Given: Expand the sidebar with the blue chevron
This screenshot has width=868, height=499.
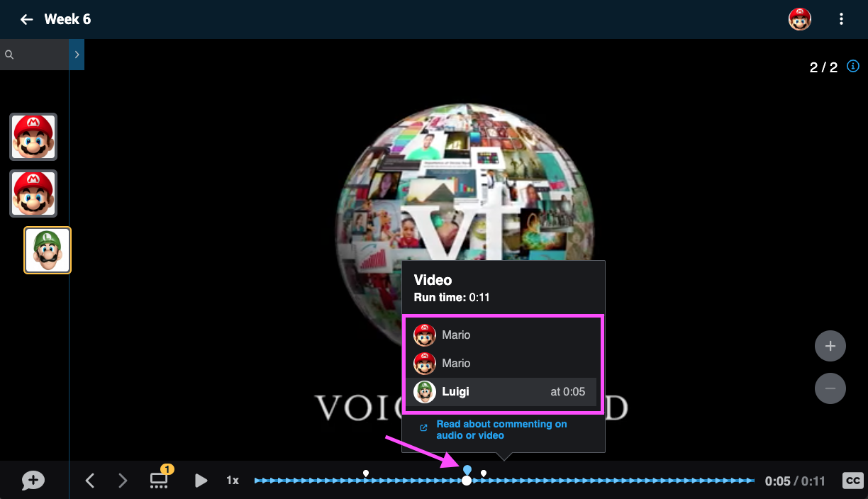Looking at the screenshot, I should tap(77, 55).
